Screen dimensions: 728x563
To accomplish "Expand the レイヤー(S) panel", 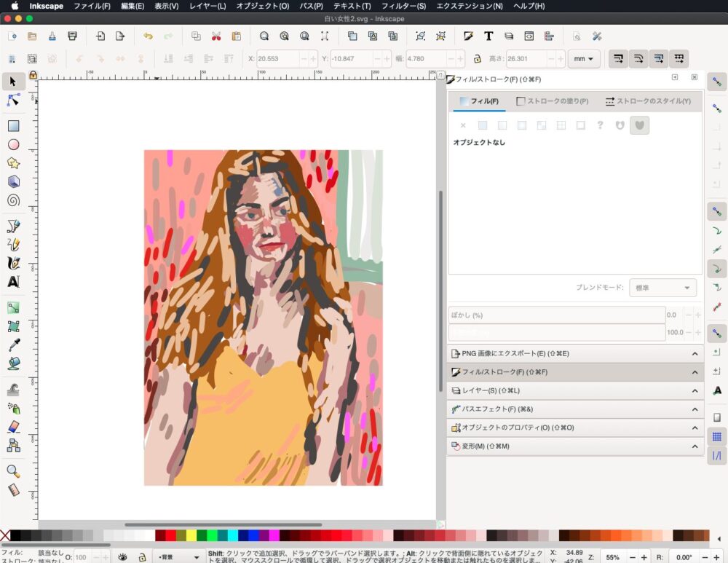I will (574, 390).
